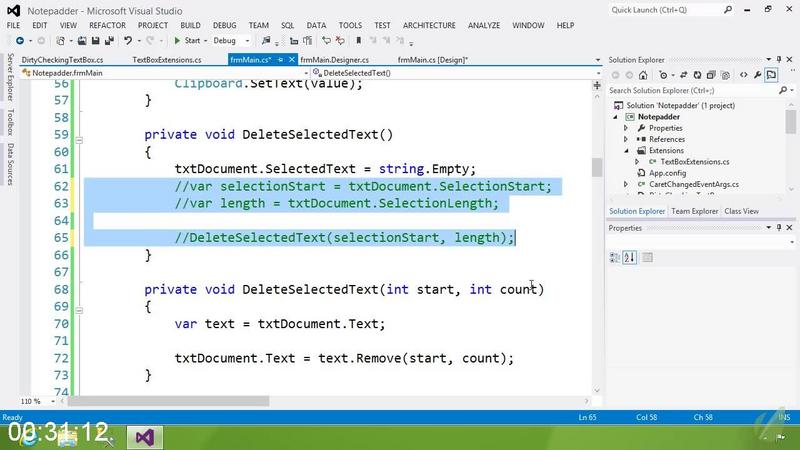This screenshot has width=800, height=450.
Task: Open the dropdown arrow next to Start
Action: (x=206, y=40)
